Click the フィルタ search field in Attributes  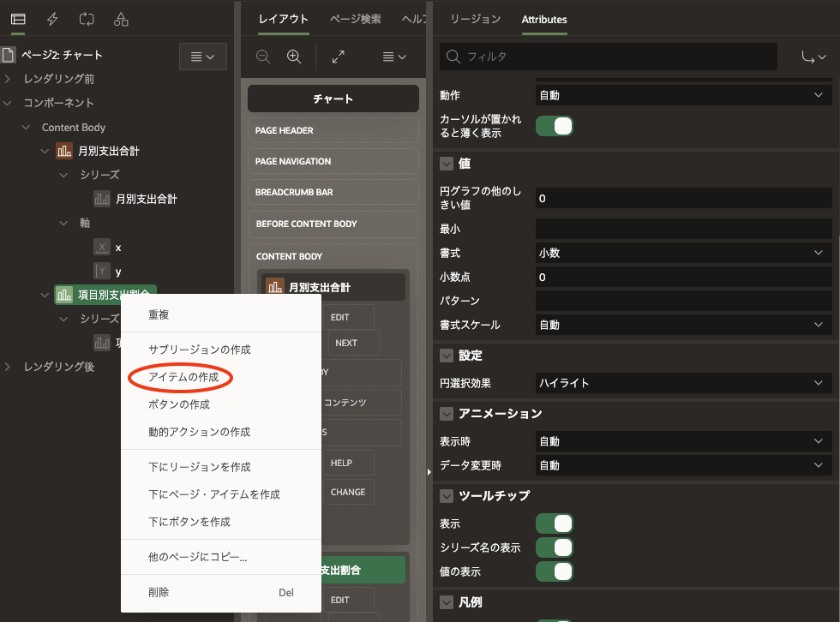[609, 57]
